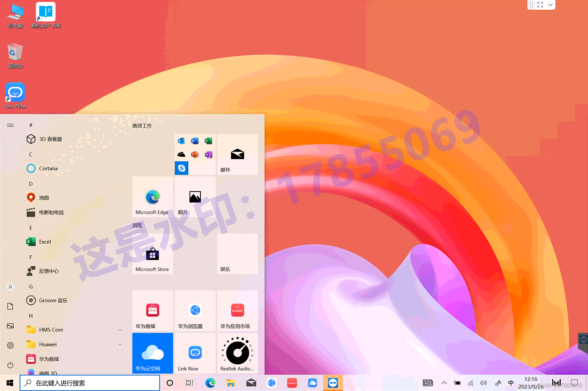588x391 pixels.
Task: Open the 华为商城 tile
Action: point(153,311)
